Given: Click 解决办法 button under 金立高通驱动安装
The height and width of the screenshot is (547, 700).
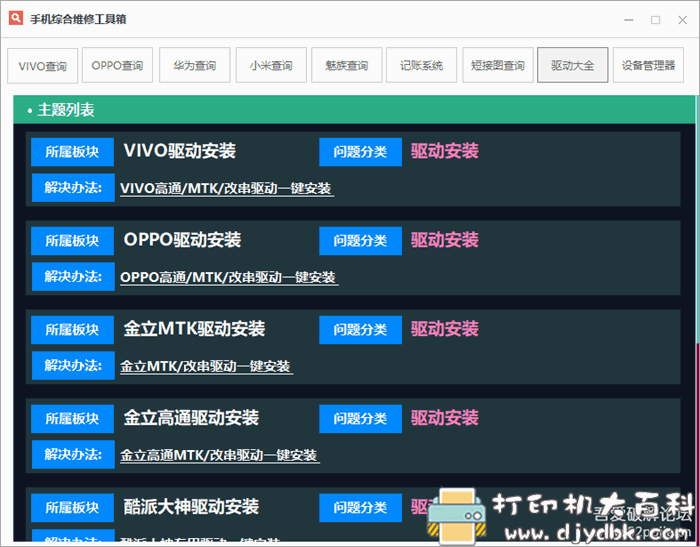Looking at the screenshot, I should (x=73, y=454).
